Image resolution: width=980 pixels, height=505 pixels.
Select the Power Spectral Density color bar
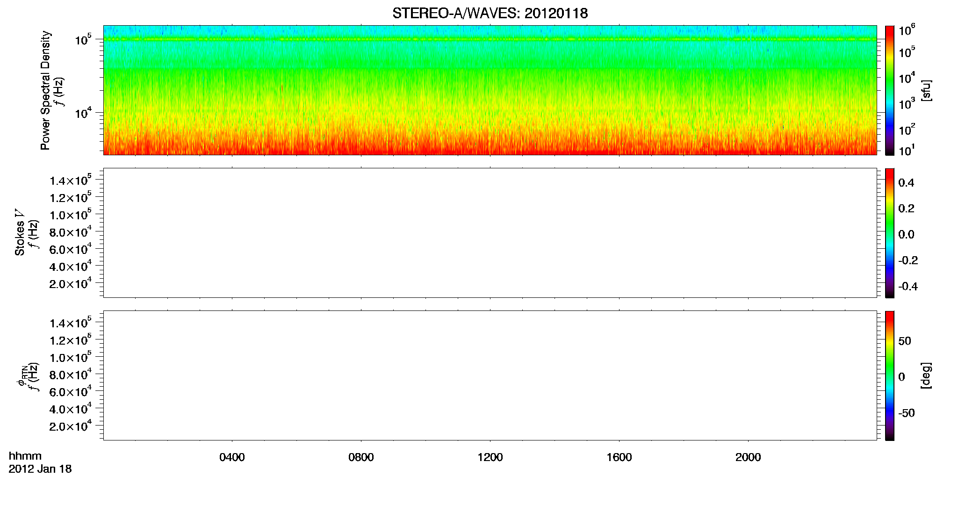889,90
